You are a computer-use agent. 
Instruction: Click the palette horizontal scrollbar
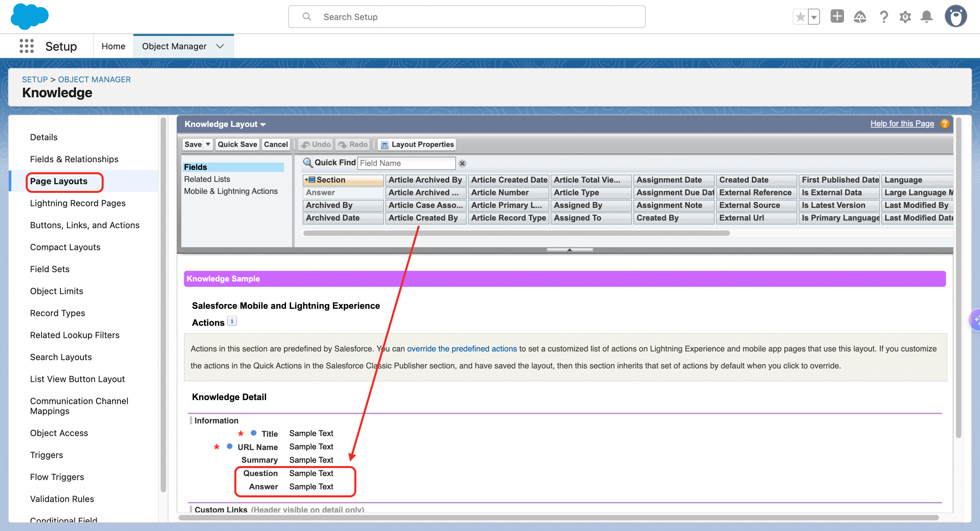516,234
